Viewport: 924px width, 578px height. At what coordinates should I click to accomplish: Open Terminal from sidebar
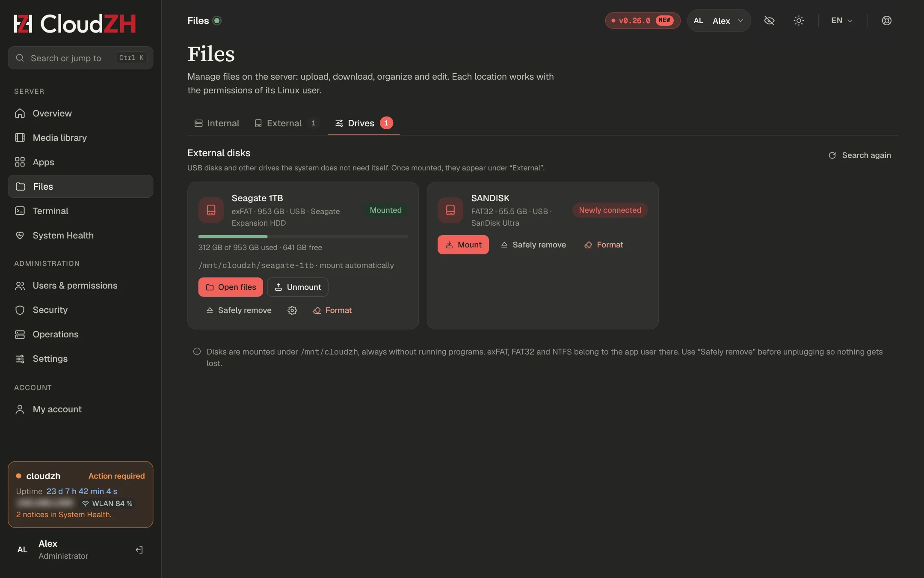pyautogui.click(x=80, y=211)
